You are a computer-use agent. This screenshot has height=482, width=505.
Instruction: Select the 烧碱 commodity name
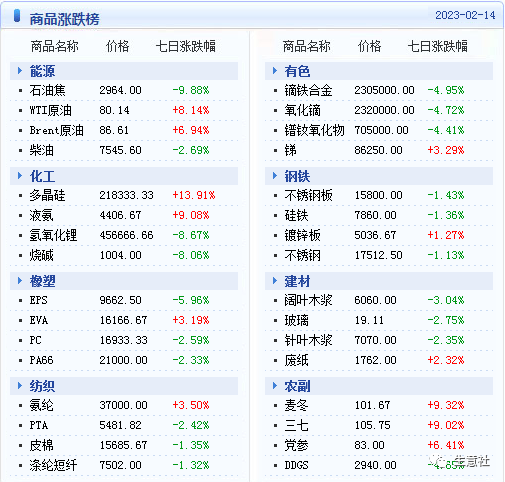click(41, 255)
